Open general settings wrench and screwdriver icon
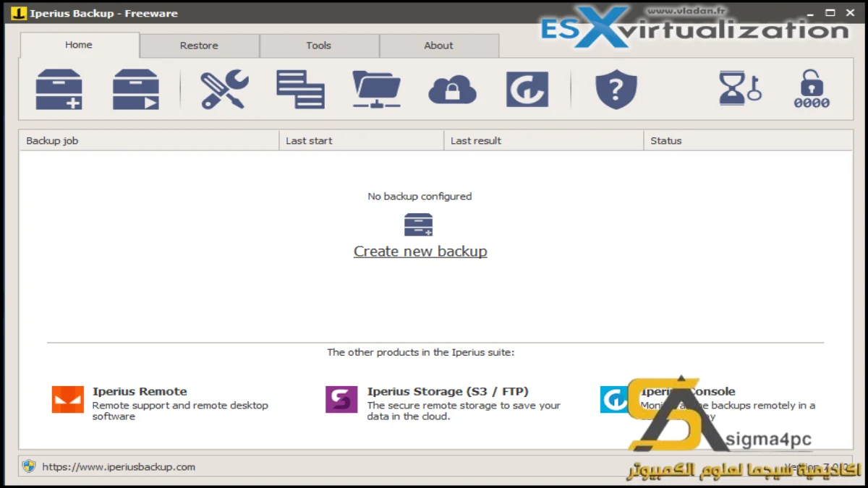Screen dimensions: 868x488 click(224, 90)
